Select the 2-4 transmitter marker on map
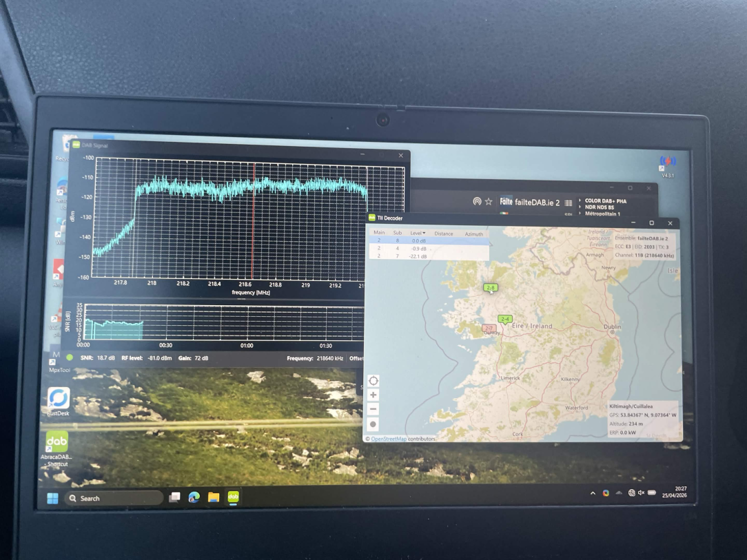747x560 pixels. (505, 319)
